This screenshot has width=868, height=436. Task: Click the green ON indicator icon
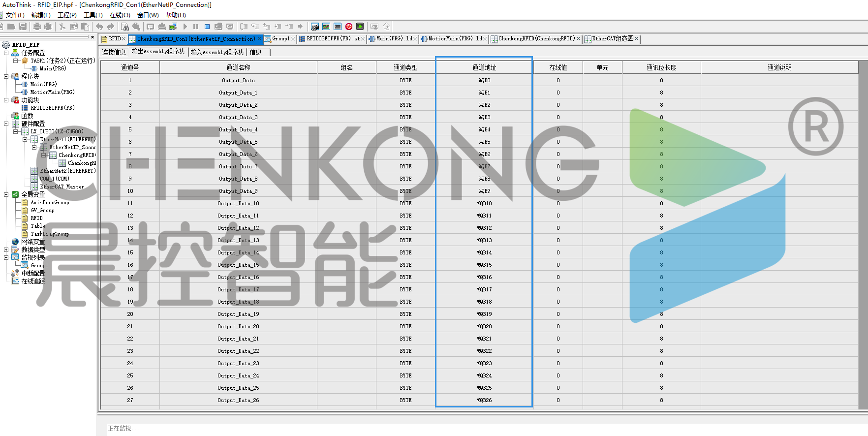(360, 27)
